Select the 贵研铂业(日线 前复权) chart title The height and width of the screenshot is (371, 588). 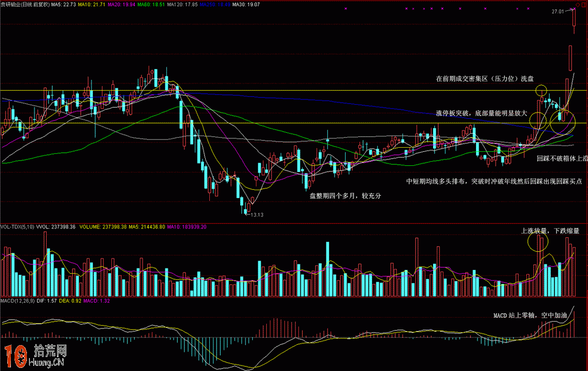coord(25,5)
